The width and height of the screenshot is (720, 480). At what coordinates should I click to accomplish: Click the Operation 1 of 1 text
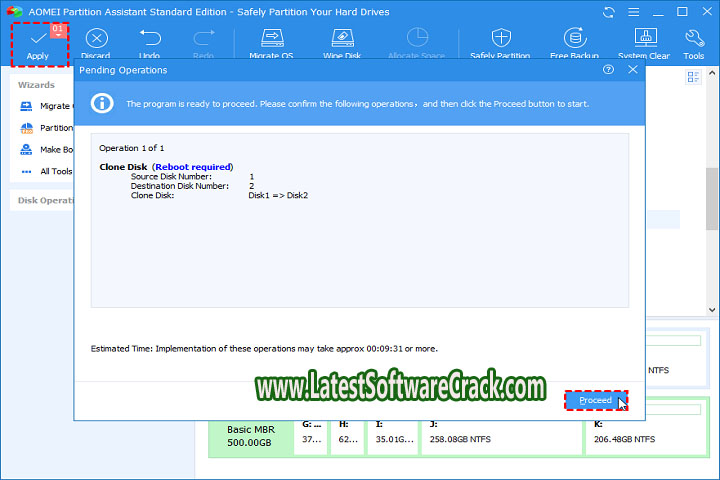[x=132, y=148]
